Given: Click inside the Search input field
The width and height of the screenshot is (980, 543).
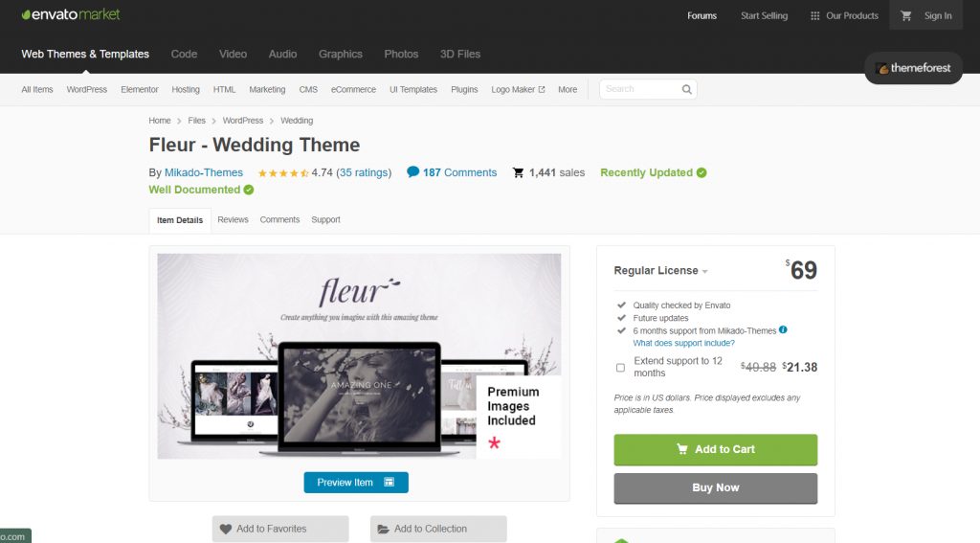Looking at the screenshot, I should click(x=640, y=89).
